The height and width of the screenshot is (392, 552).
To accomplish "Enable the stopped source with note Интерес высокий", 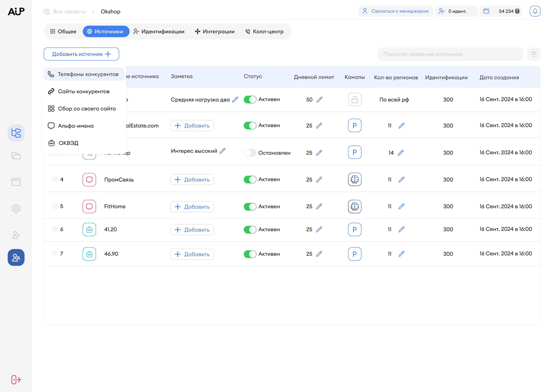I will (250, 153).
